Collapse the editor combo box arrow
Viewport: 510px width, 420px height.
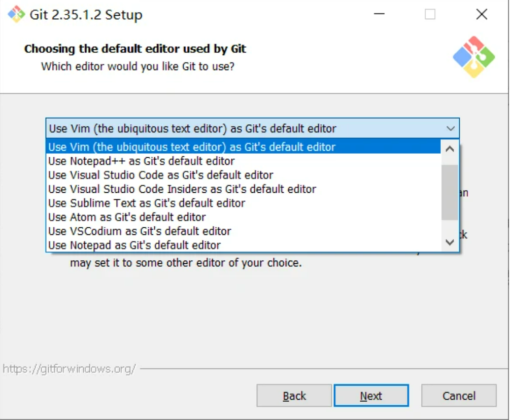450,129
